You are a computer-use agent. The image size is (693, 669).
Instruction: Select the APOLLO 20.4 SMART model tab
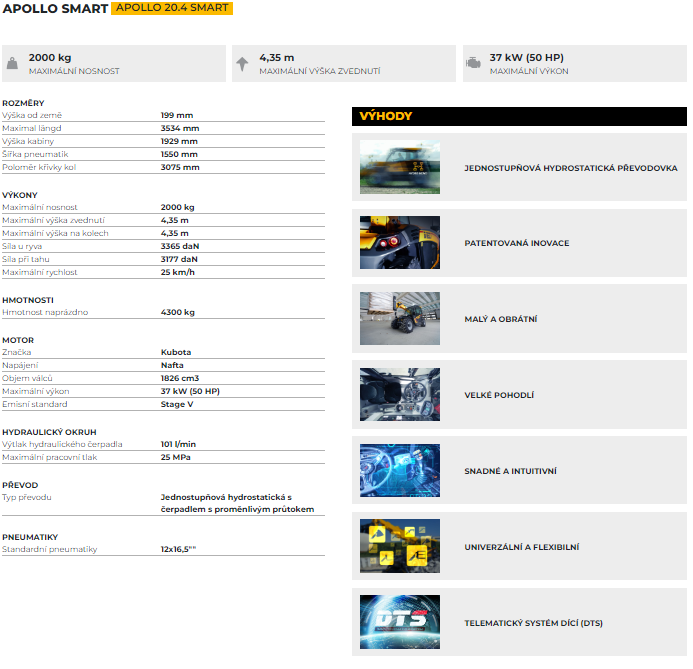click(x=172, y=8)
